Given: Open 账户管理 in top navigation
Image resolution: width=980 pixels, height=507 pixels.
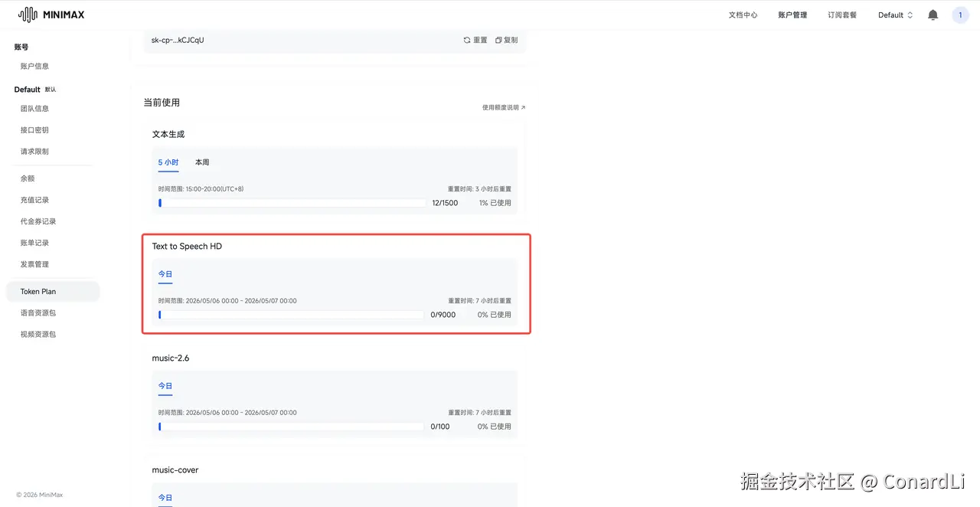Looking at the screenshot, I should click(792, 15).
